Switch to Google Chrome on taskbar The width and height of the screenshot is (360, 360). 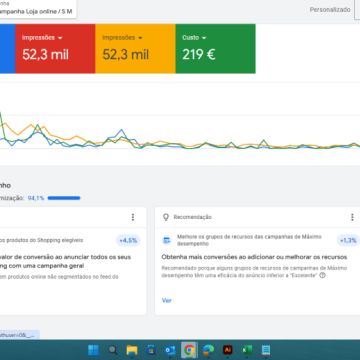pos(189,350)
